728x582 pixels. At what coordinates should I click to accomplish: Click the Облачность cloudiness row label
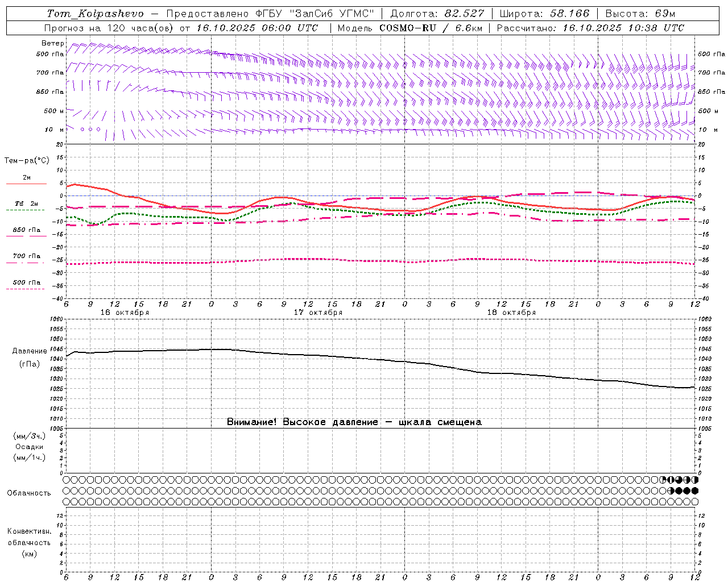(29, 493)
